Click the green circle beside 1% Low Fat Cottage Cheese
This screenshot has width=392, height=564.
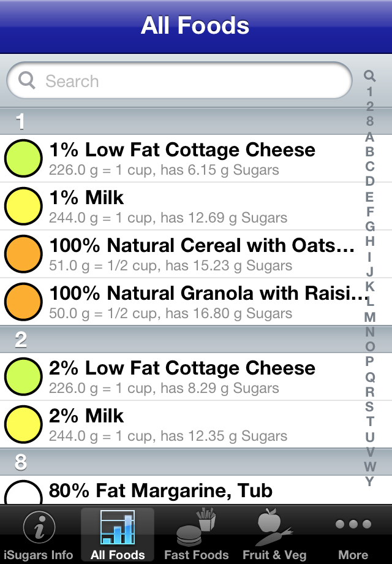tap(23, 158)
